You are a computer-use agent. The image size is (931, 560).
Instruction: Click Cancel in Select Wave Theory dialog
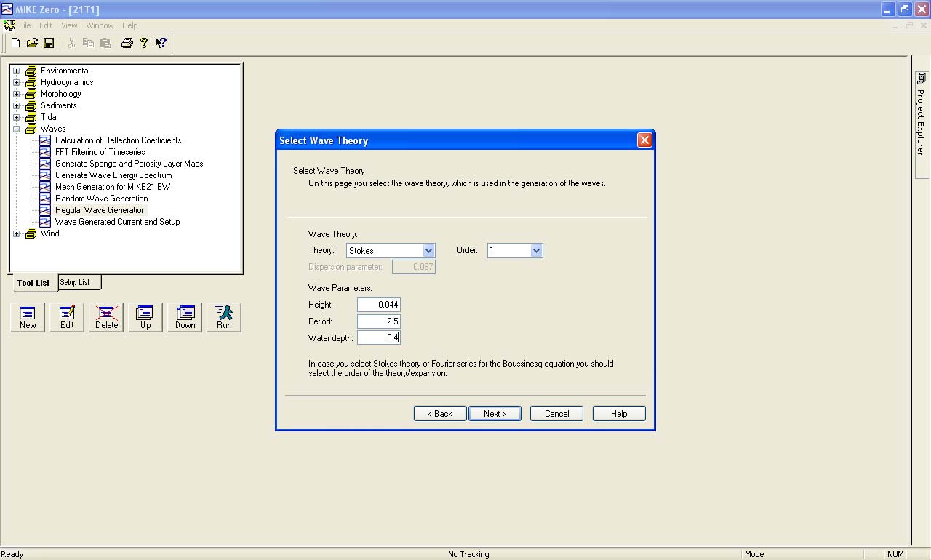(x=556, y=413)
